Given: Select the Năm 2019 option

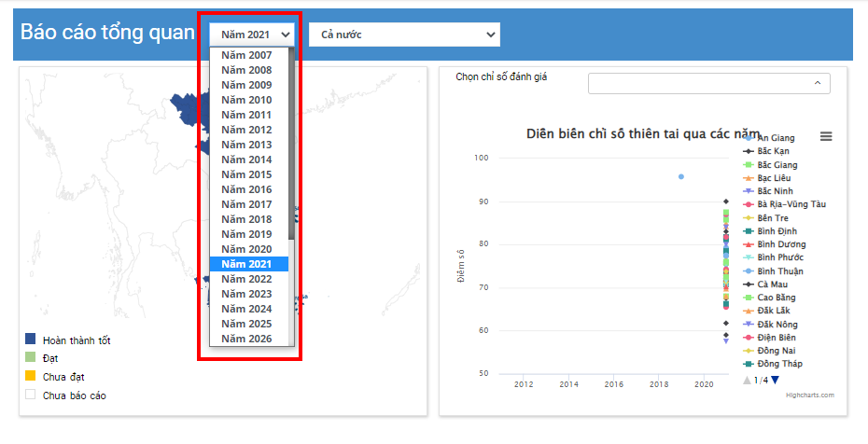Looking at the screenshot, I should tap(247, 234).
